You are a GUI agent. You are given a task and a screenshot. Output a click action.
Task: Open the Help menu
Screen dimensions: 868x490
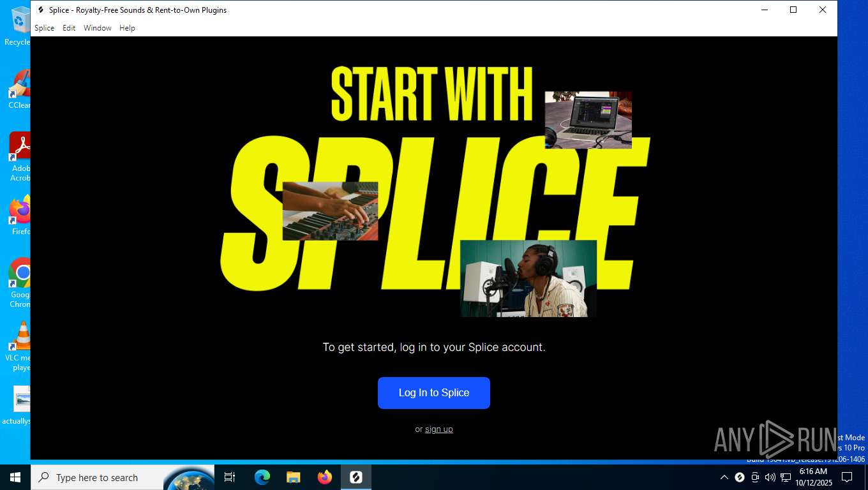127,28
